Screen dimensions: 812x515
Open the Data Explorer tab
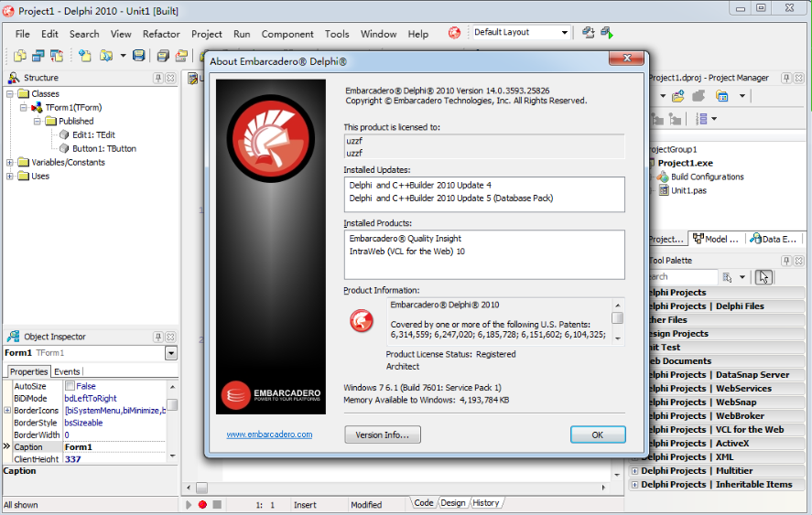(x=774, y=239)
